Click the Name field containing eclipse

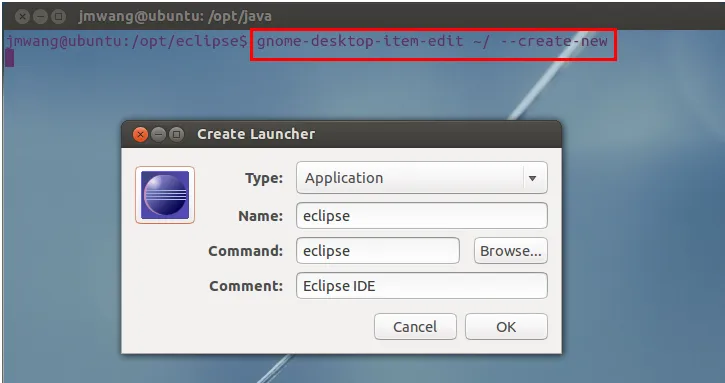tap(422, 216)
